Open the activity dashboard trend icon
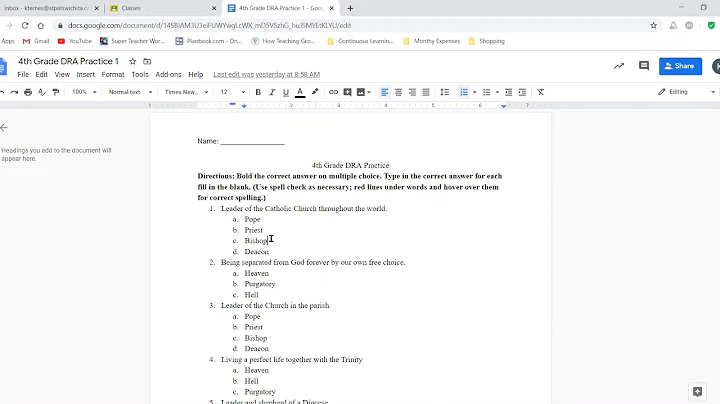The height and width of the screenshot is (404, 720). [619, 66]
